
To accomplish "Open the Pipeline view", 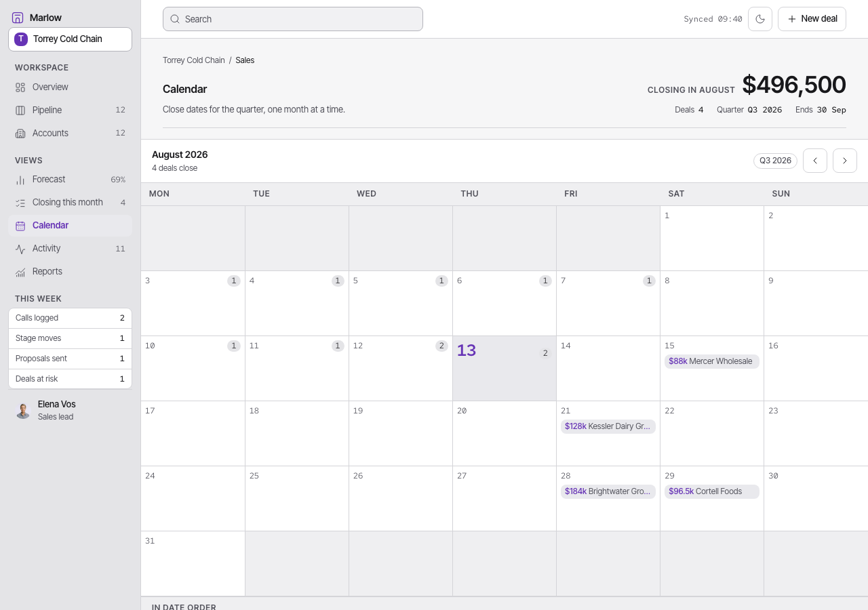I will coord(70,110).
